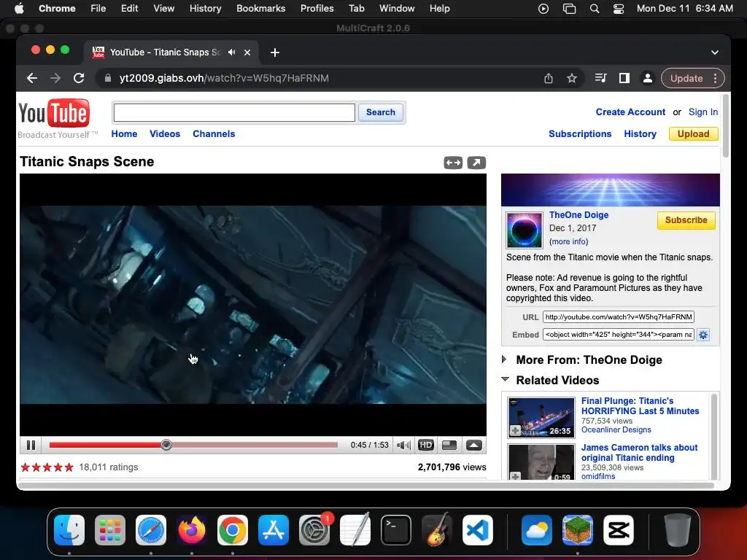Open Finder from the Dock
747x560 pixels.
[x=69, y=529]
